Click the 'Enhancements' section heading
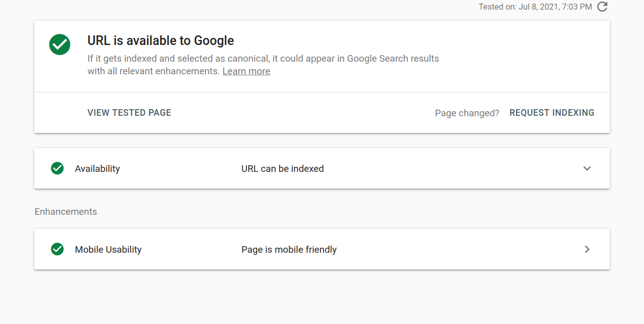This screenshot has width=644, height=324. (66, 212)
